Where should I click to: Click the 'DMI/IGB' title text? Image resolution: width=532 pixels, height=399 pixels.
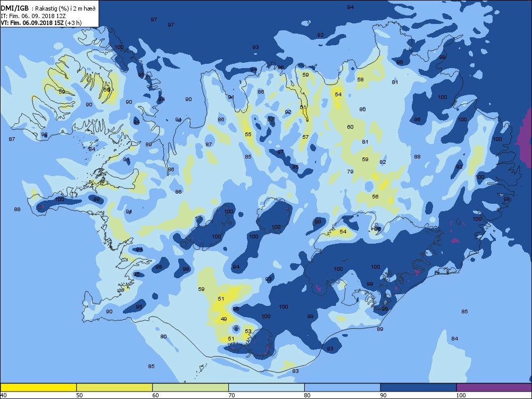[15, 9]
